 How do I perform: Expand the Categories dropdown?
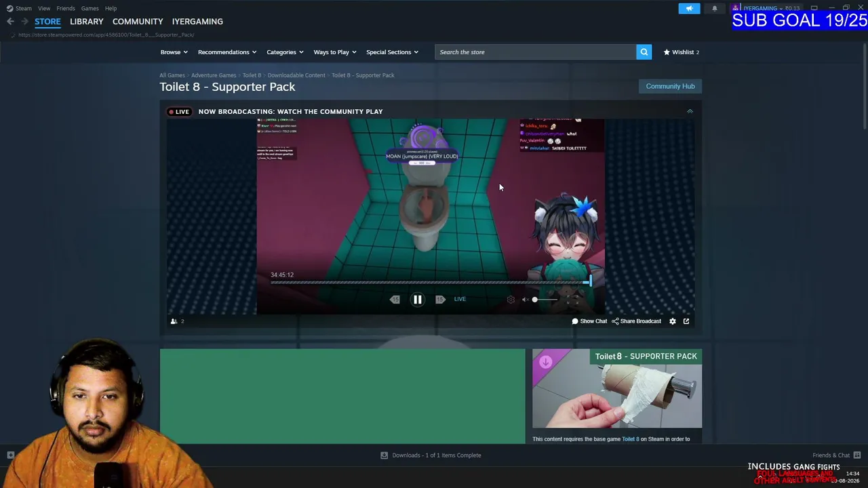pyautogui.click(x=285, y=52)
